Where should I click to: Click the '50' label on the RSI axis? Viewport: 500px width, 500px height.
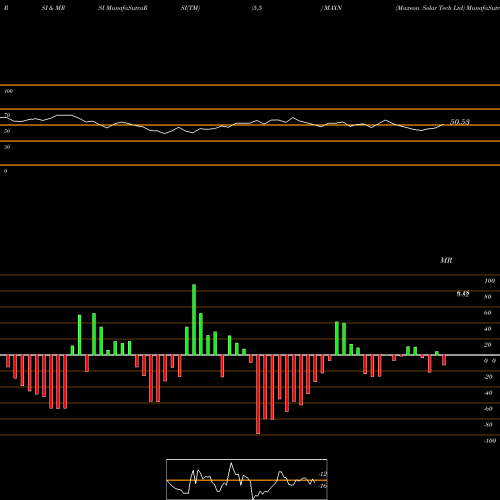(x=7, y=131)
